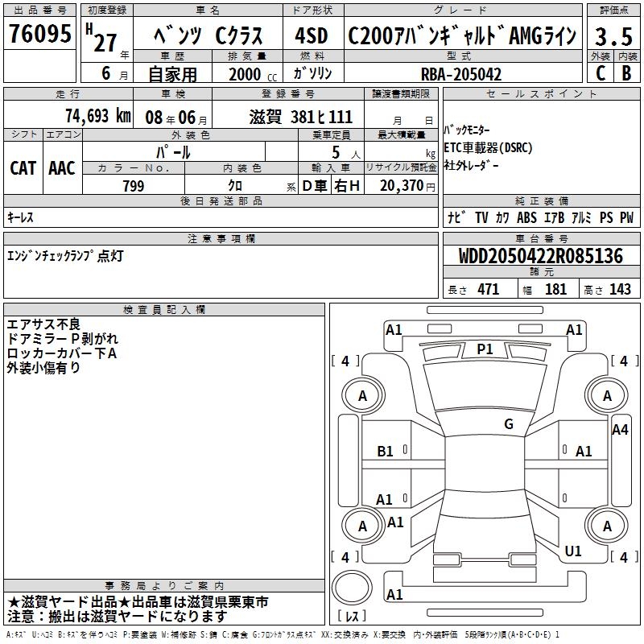Click the P1 mark on hood diagram
The width and height of the screenshot is (644, 644).
point(485,349)
